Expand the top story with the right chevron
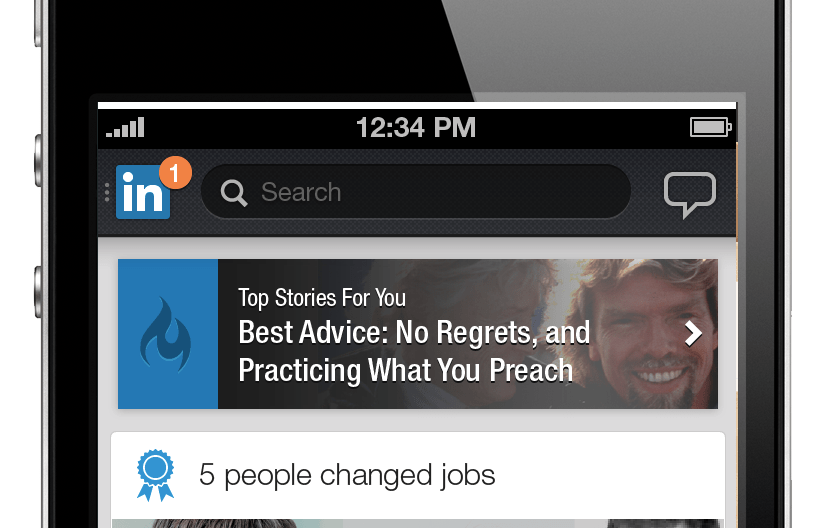825x528 pixels. [x=693, y=333]
